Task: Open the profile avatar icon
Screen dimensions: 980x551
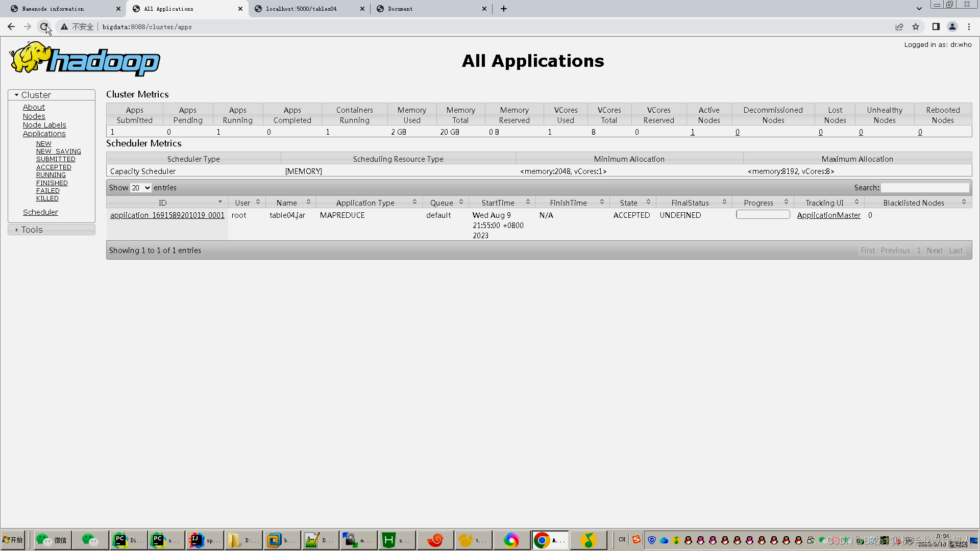Action: (x=952, y=27)
